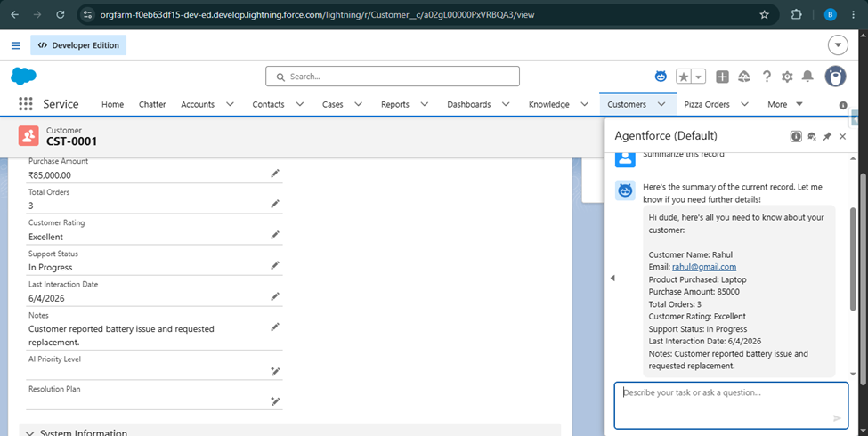The height and width of the screenshot is (436, 868).
Task: Open the Reports tab
Action: click(x=395, y=104)
